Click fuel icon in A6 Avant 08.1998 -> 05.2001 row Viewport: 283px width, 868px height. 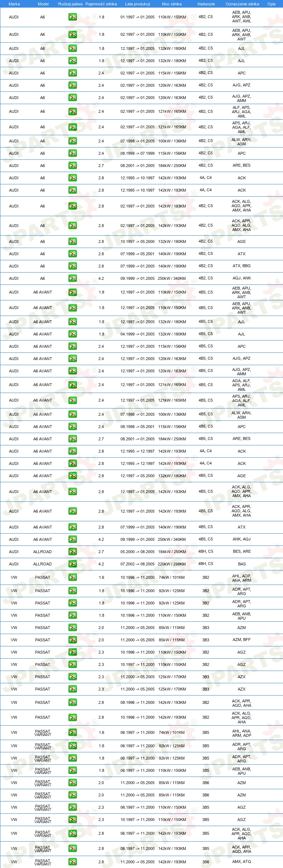point(72,427)
